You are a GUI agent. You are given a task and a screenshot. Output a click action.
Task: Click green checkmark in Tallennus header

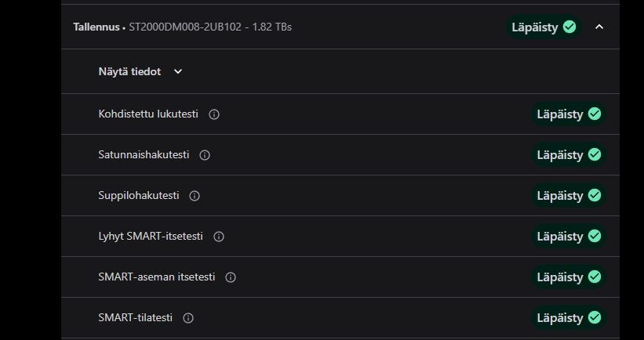pyautogui.click(x=569, y=27)
